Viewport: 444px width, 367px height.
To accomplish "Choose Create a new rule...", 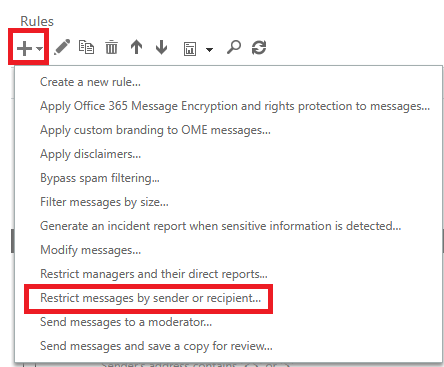I will click(x=90, y=82).
